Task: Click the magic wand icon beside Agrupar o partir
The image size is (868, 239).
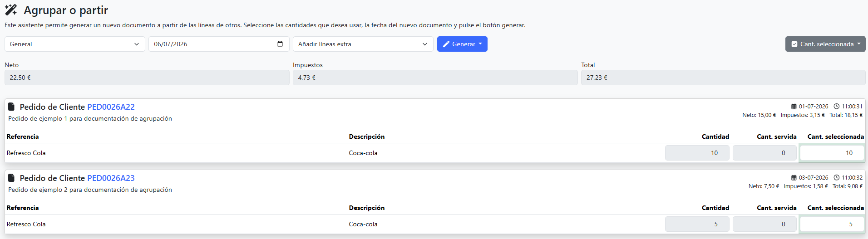Action: (x=11, y=10)
